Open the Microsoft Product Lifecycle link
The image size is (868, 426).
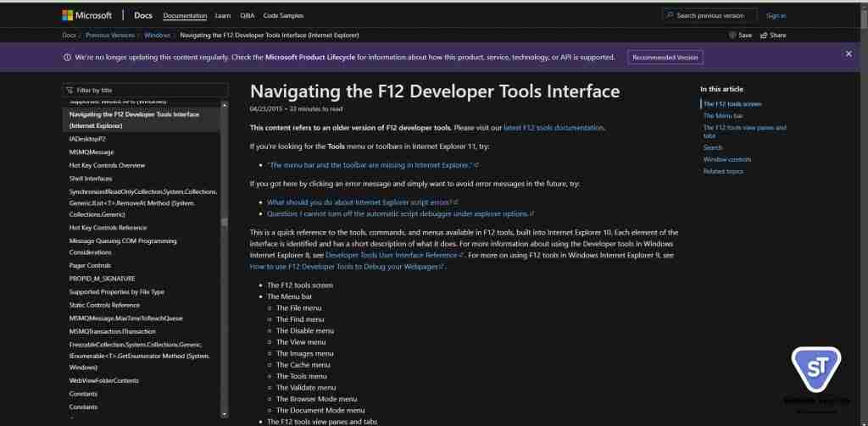310,57
